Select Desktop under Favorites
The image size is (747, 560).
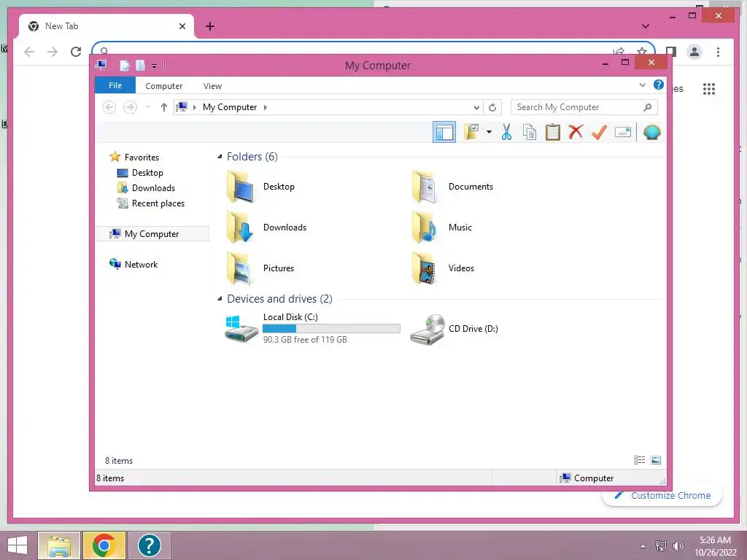coord(147,172)
